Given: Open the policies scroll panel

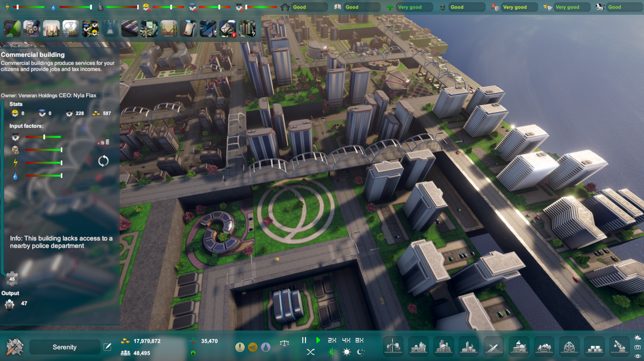Looking at the screenshot, I should pyautogui.click(x=188, y=29).
